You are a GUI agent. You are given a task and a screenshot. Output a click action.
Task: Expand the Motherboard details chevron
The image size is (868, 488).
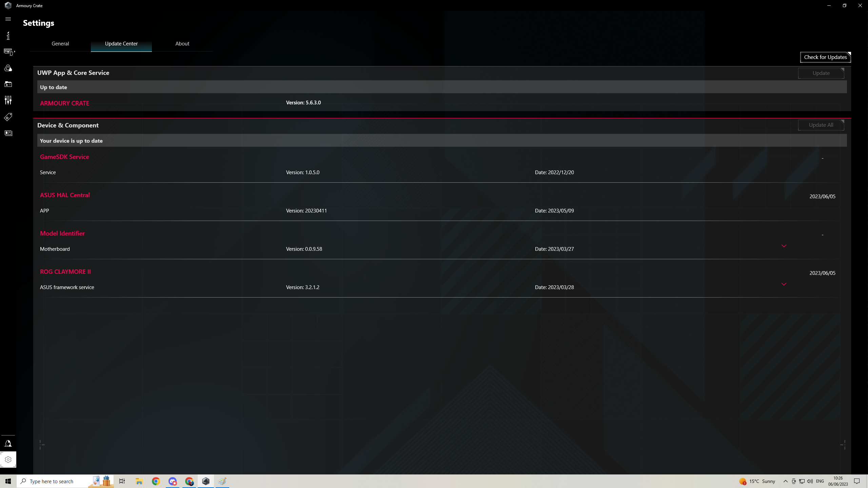click(784, 246)
